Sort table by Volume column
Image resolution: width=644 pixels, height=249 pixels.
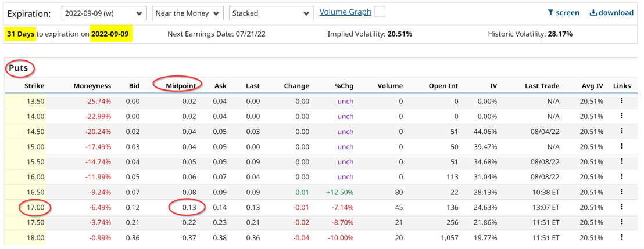click(389, 86)
